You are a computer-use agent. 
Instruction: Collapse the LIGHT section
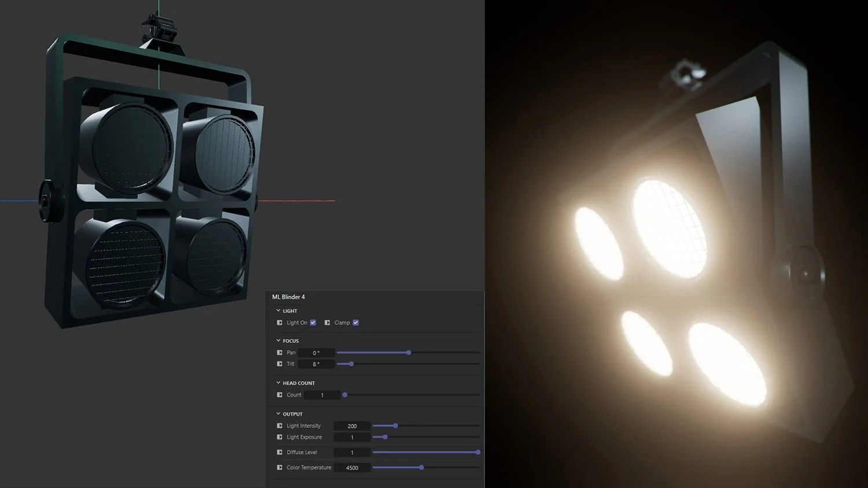[x=278, y=310]
